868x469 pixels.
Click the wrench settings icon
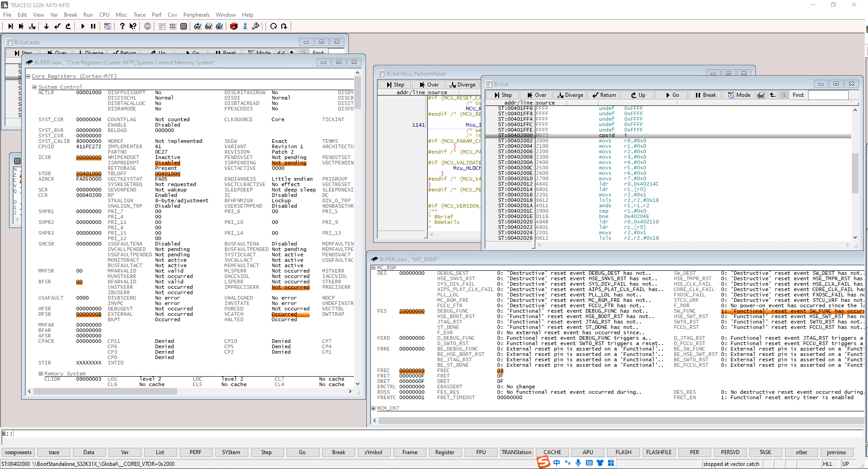(x=256, y=26)
